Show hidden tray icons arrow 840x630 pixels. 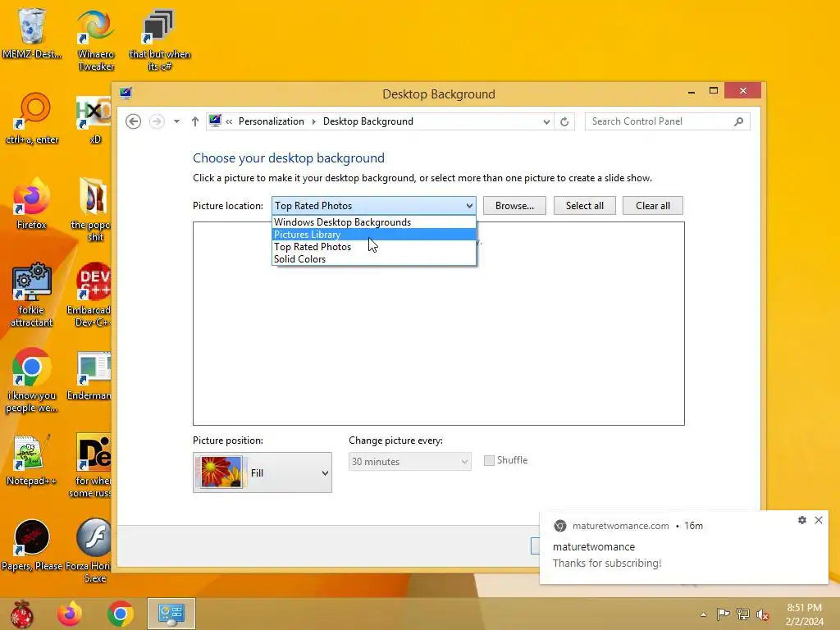tap(703, 614)
